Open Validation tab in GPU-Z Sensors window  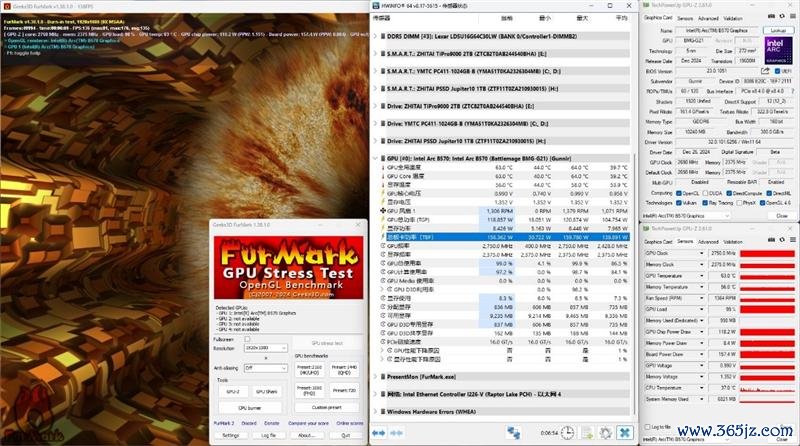coord(733,241)
